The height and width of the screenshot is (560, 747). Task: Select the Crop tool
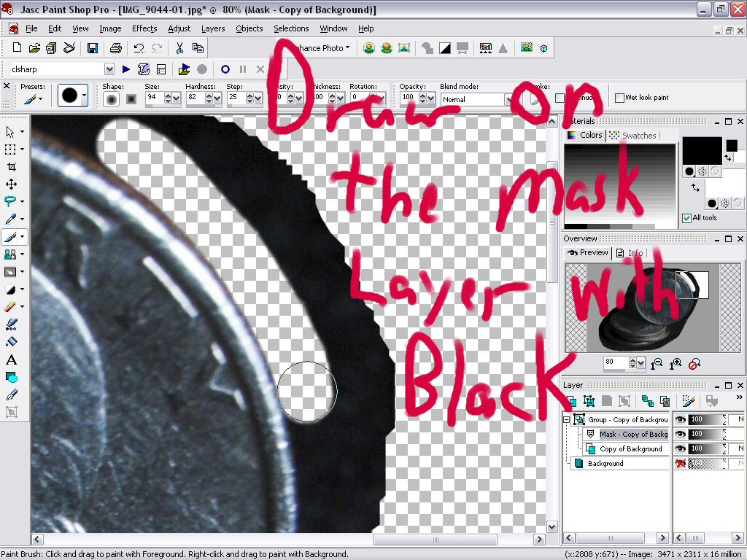point(12,167)
